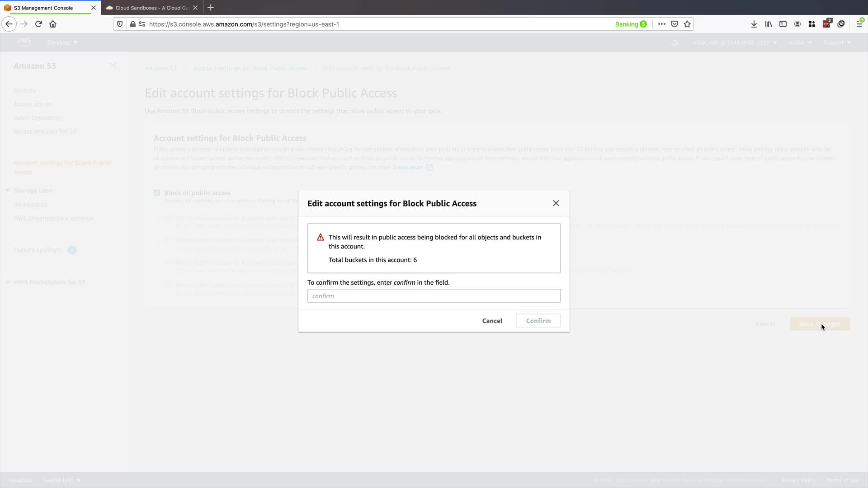The height and width of the screenshot is (488, 868).
Task: Bookmark this page with star icon
Action: [687, 24]
